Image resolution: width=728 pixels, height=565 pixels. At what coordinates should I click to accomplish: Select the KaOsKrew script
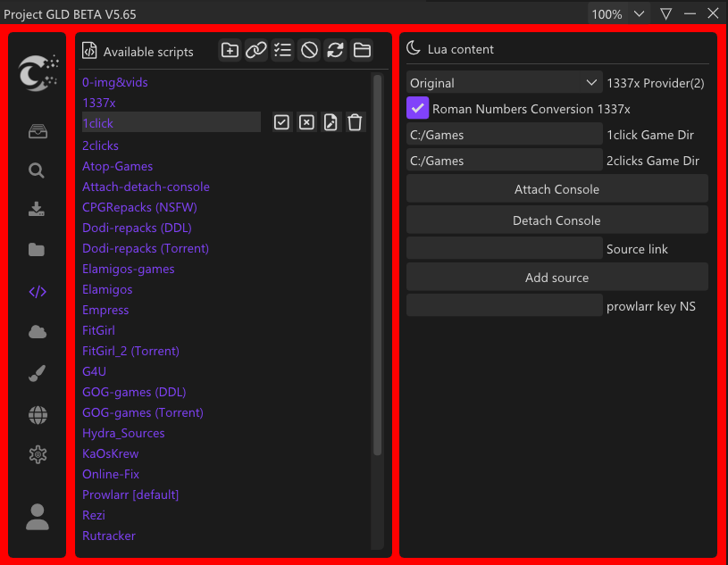click(110, 453)
